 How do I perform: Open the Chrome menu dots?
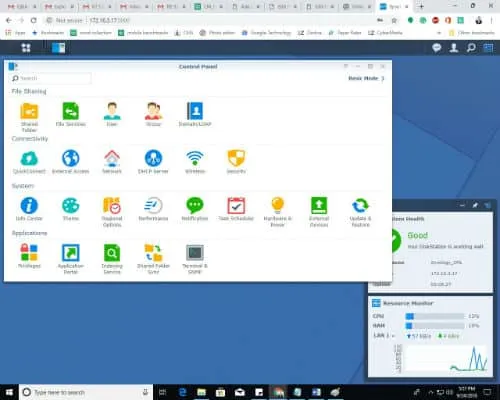coord(491,20)
